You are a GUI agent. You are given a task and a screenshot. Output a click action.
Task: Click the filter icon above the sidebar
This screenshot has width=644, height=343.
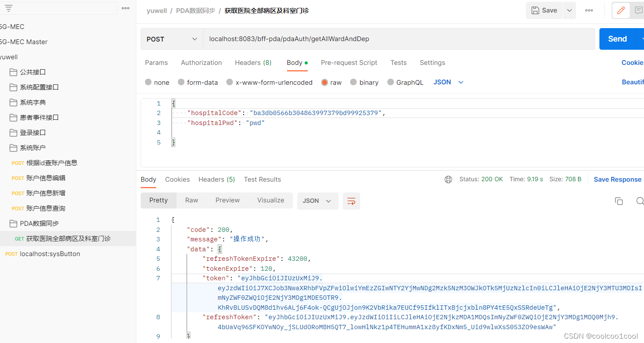8,7
